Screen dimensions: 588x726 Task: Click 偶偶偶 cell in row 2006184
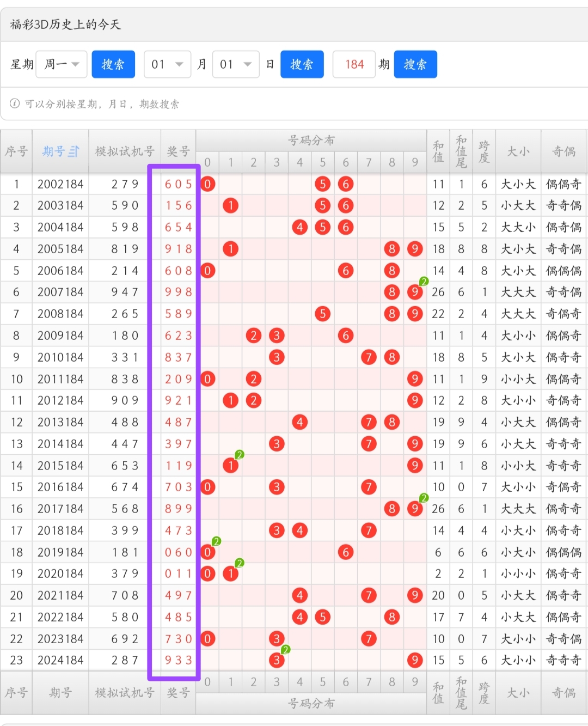(x=563, y=271)
